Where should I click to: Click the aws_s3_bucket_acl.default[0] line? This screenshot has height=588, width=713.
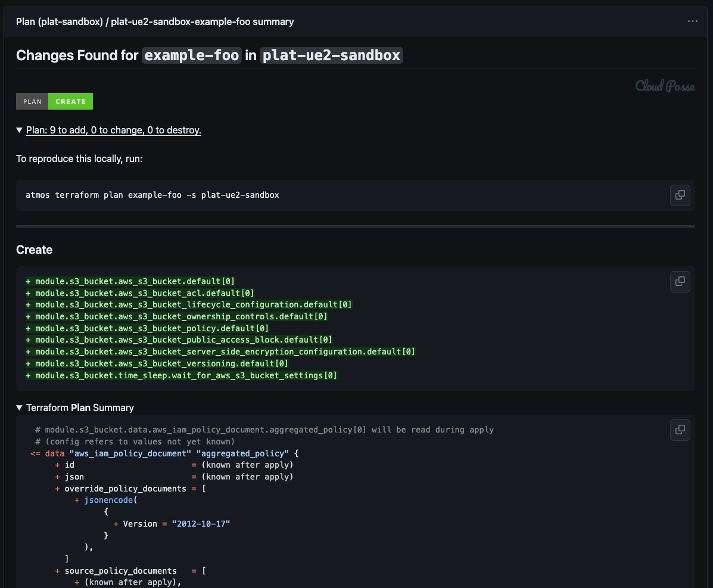click(140, 293)
